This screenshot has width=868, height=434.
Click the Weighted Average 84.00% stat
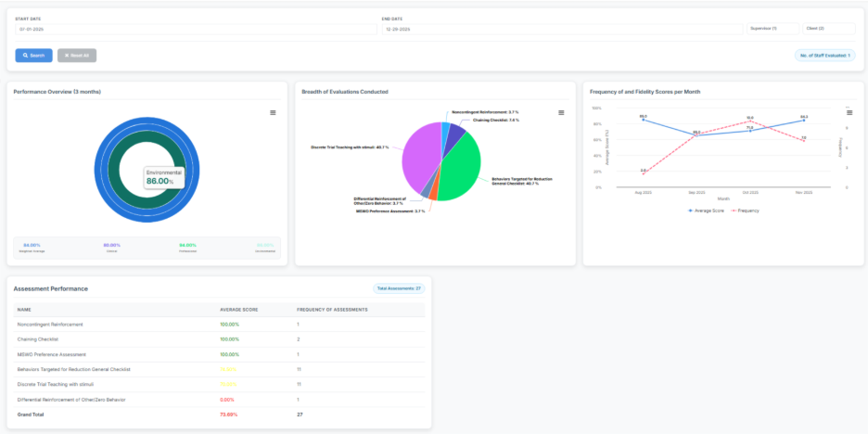tap(33, 248)
